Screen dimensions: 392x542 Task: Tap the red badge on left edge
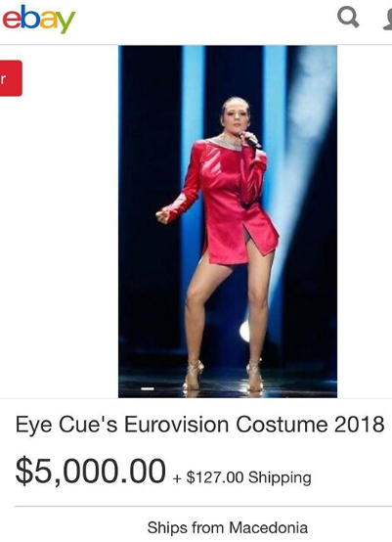[11, 78]
